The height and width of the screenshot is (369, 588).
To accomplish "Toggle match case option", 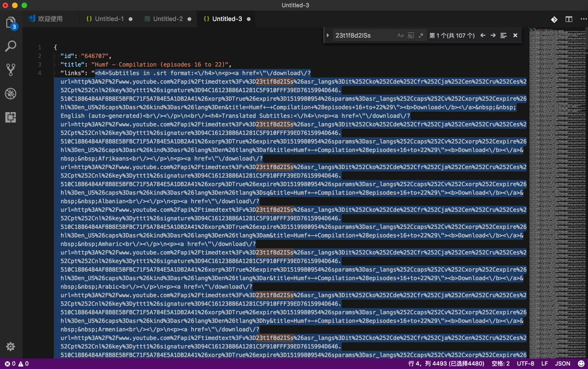I will coord(400,36).
